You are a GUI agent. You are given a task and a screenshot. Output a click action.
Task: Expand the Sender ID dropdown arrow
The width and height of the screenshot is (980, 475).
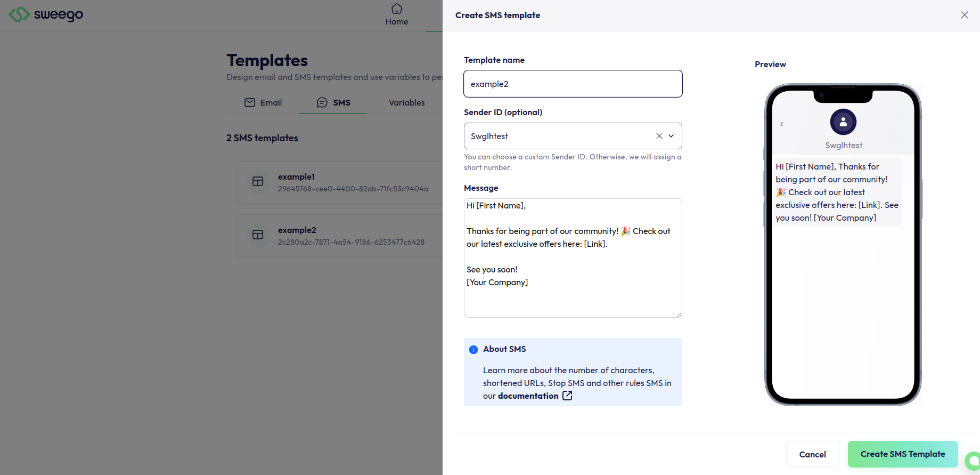[671, 136]
